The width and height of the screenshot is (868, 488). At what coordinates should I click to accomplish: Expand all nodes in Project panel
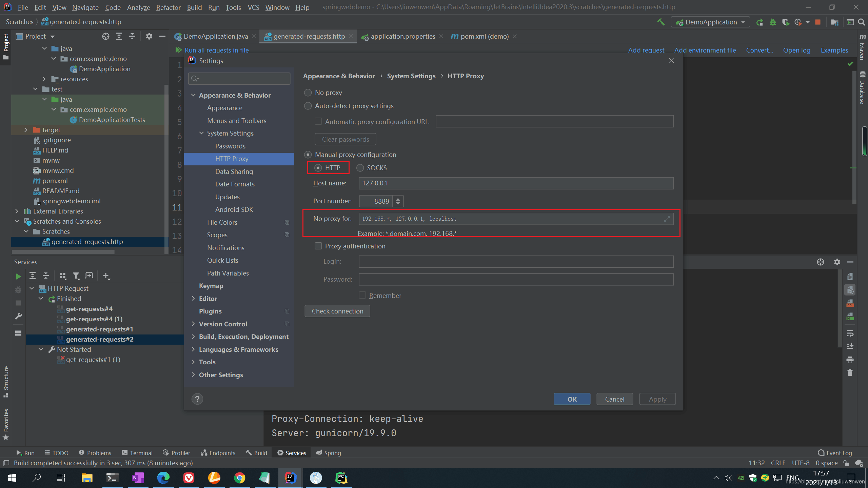coord(119,36)
